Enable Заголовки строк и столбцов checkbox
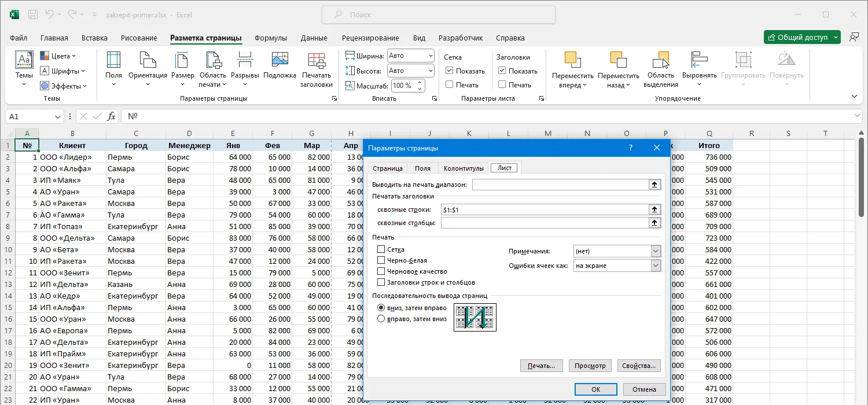The height and width of the screenshot is (405, 868). (x=381, y=282)
